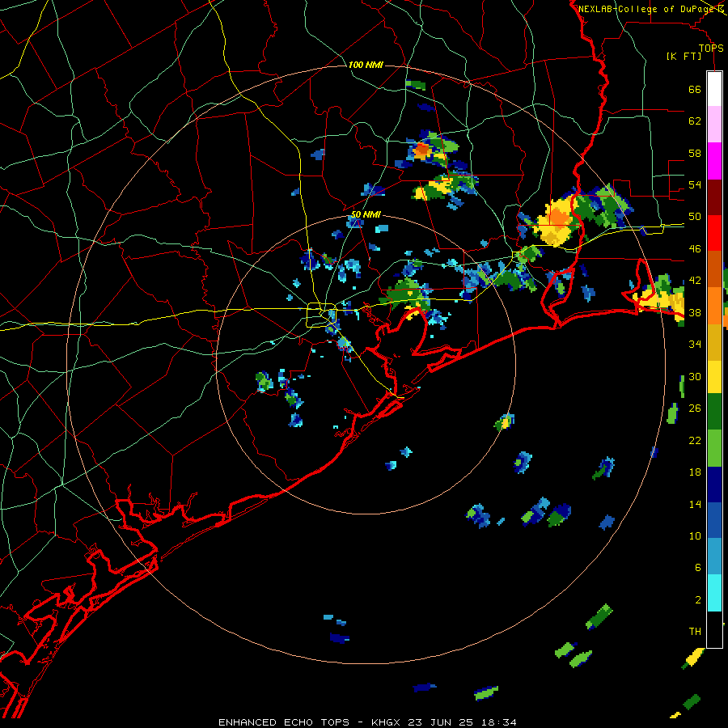Click the 6 legend value
This screenshot has width=728, height=728.
tap(697, 568)
